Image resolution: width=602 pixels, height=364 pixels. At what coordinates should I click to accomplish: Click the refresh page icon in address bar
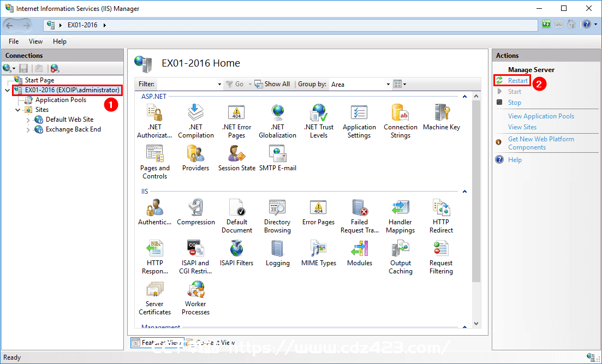546,25
